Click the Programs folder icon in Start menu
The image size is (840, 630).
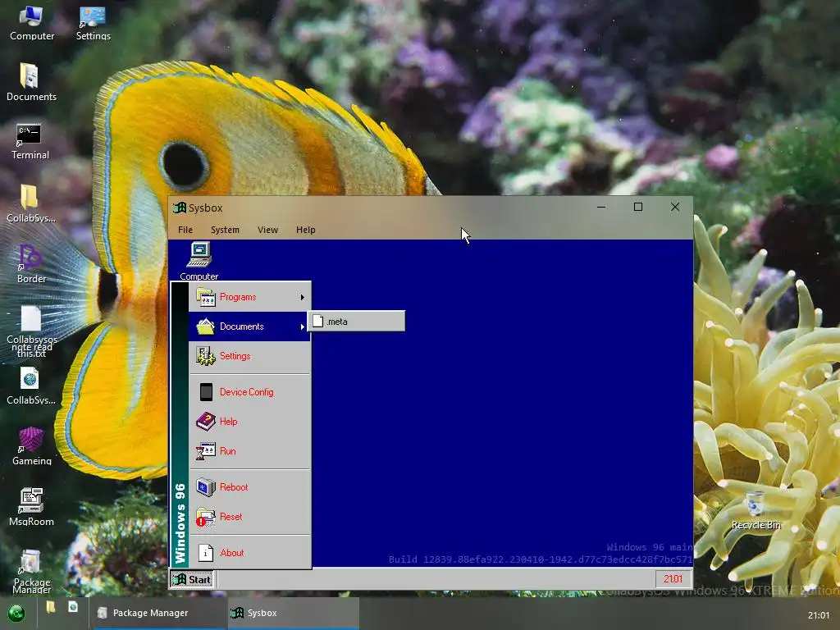click(x=205, y=297)
